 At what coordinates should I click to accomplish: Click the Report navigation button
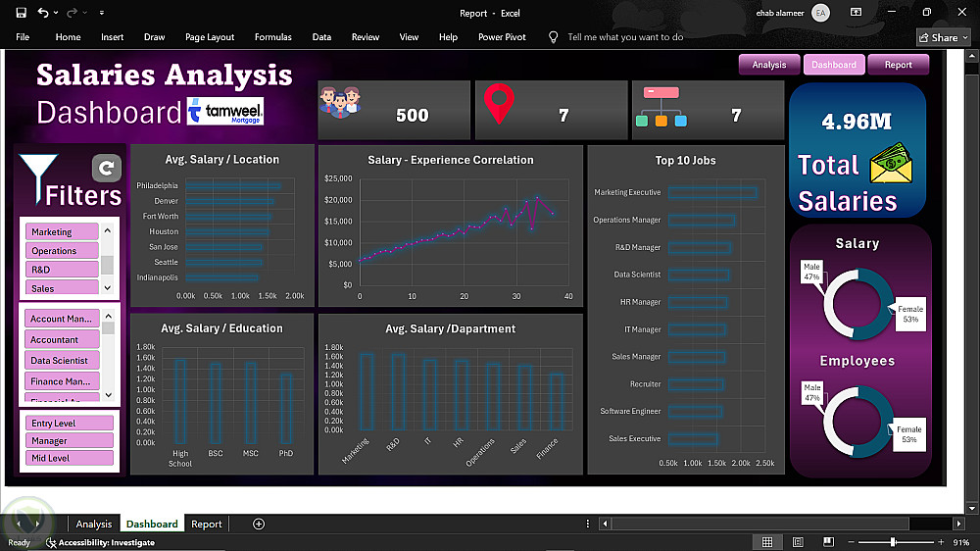(x=898, y=65)
